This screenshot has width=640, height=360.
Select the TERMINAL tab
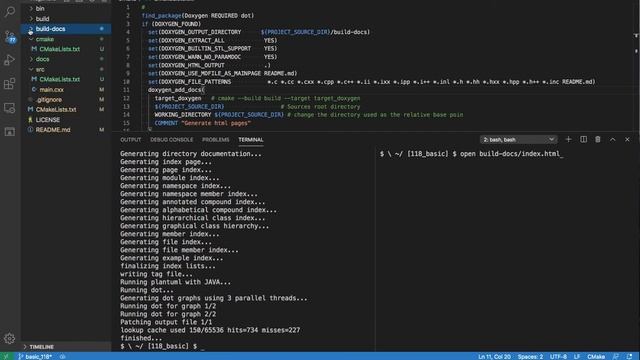pos(251,140)
